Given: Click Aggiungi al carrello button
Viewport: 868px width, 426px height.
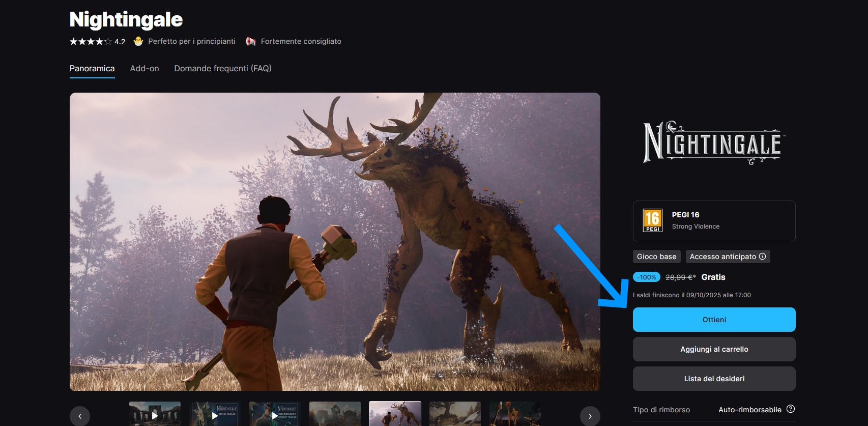Looking at the screenshot, I should pos(714,349).
